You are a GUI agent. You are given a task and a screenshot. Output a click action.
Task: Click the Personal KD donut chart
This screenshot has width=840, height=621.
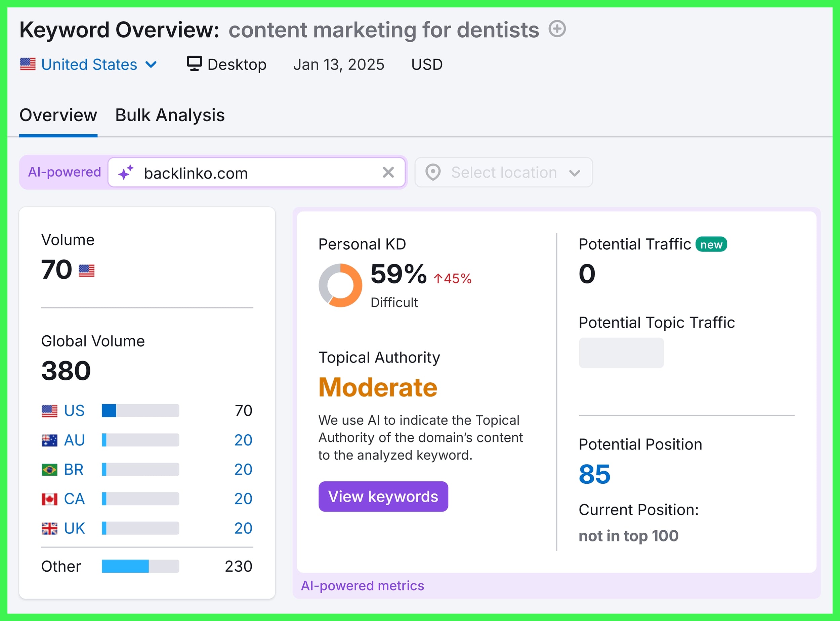point(340,285)
